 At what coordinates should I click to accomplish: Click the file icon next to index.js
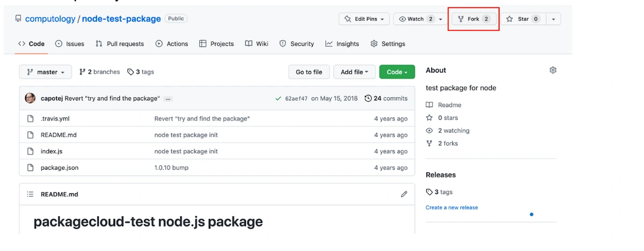click(31, 151)
